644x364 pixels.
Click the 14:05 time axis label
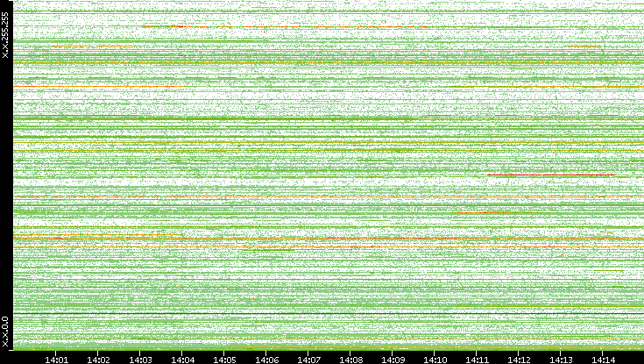224,360
